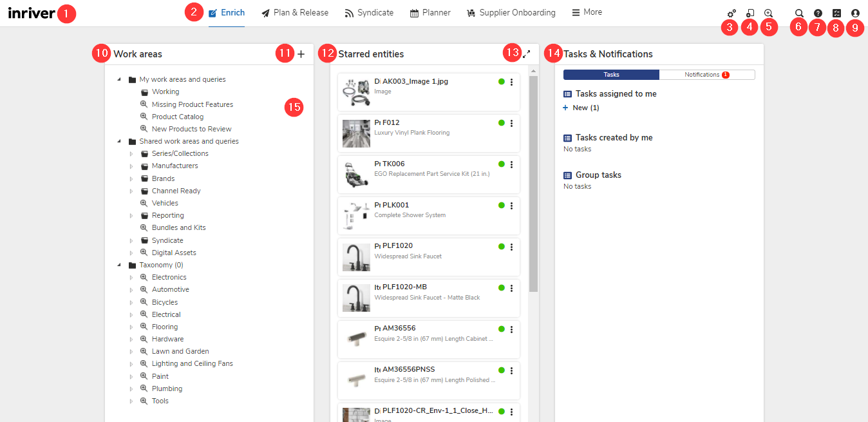Select the Paint taxonomy item
Viewport: 868px width, 422px height.
160,376
